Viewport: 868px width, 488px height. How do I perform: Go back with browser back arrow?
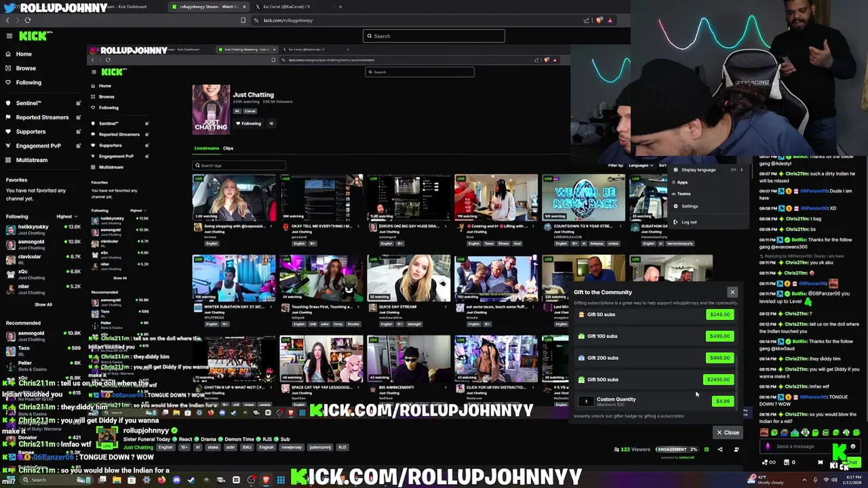7,20
